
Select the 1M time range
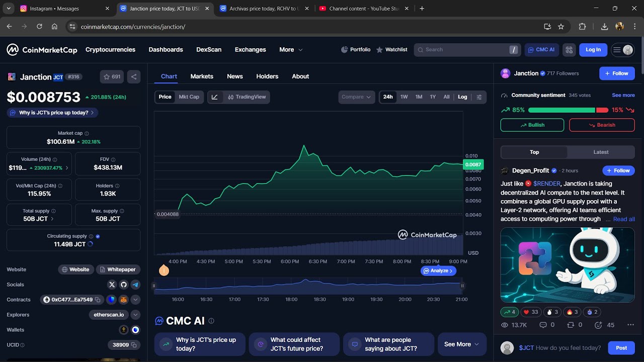click(419, 97)
